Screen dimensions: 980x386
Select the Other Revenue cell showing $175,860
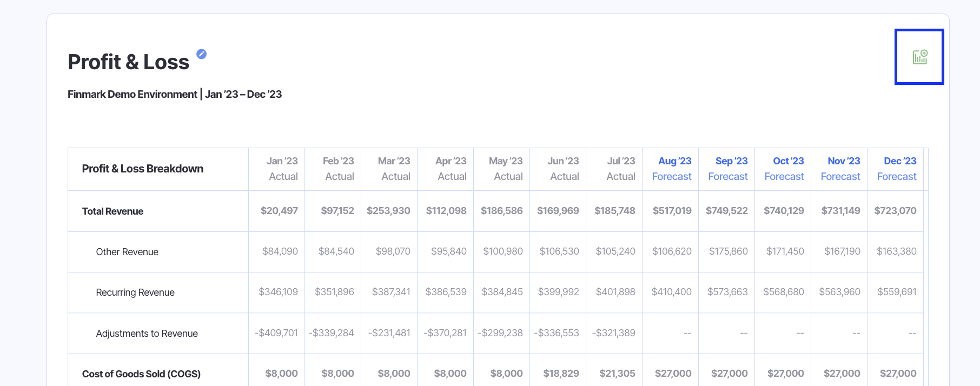pyautogui.click(x=728, y=251)
